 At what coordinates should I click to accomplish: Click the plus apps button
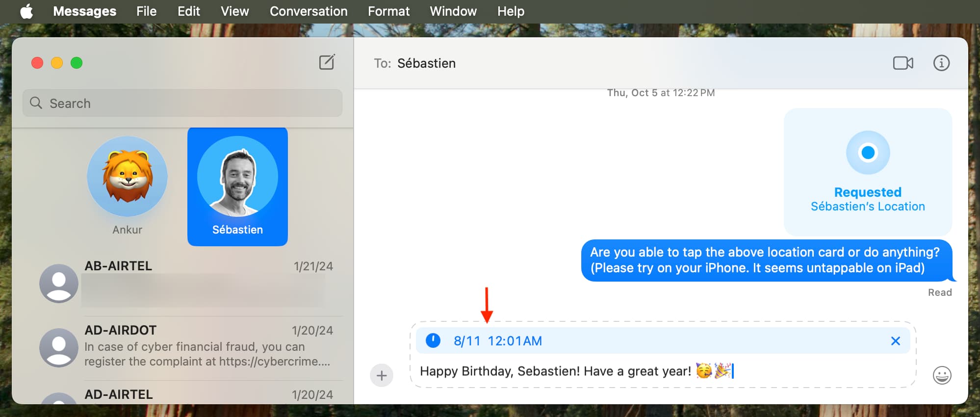point(382,376)
